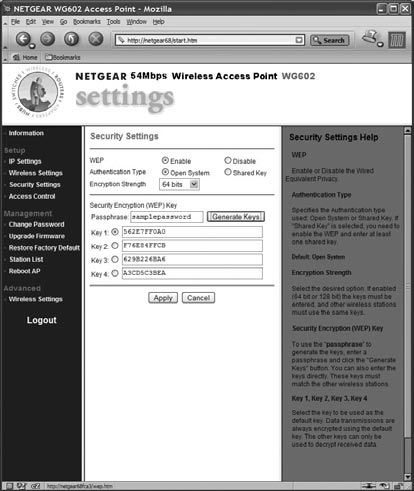Open the Bookmarks menu

click(x=87, y=22)
